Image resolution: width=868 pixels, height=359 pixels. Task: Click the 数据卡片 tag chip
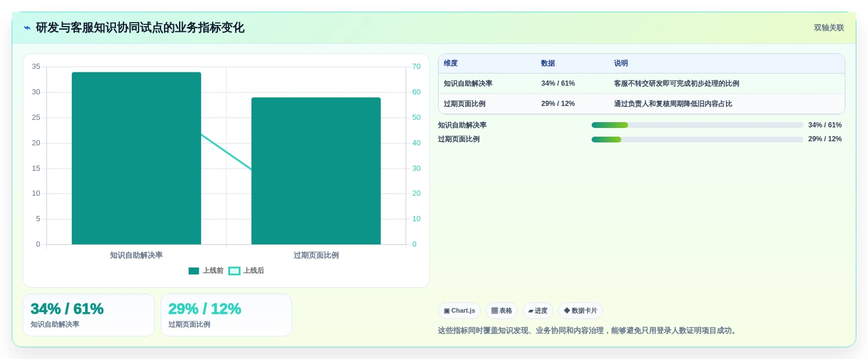click(x=581, y=311)
